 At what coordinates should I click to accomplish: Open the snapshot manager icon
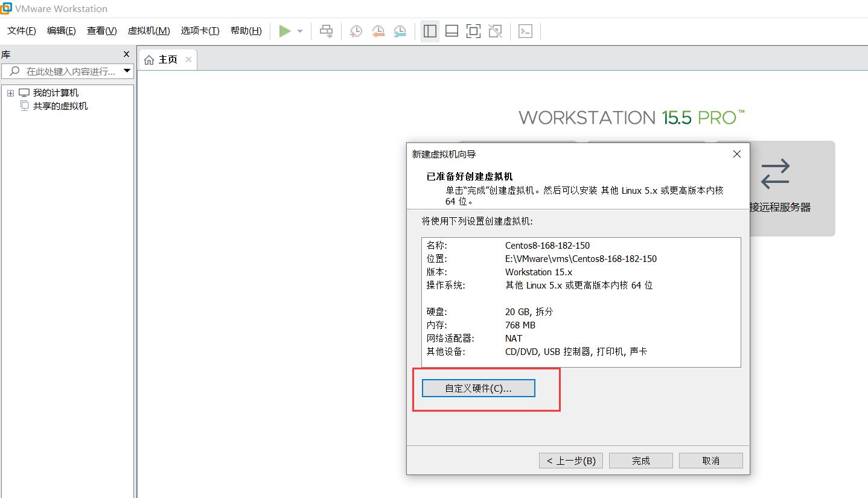[x=400, y=31]
